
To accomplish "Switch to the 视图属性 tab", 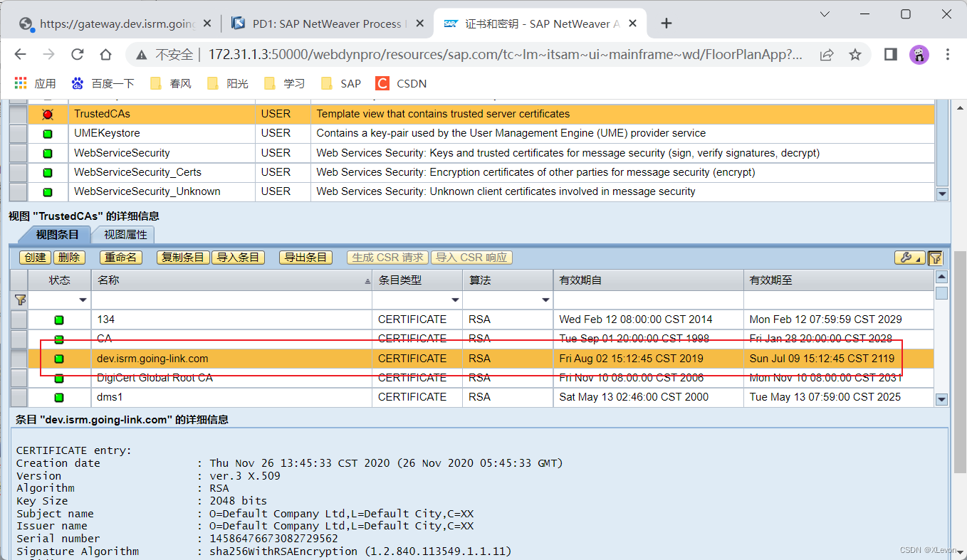I will click(125, 235).
